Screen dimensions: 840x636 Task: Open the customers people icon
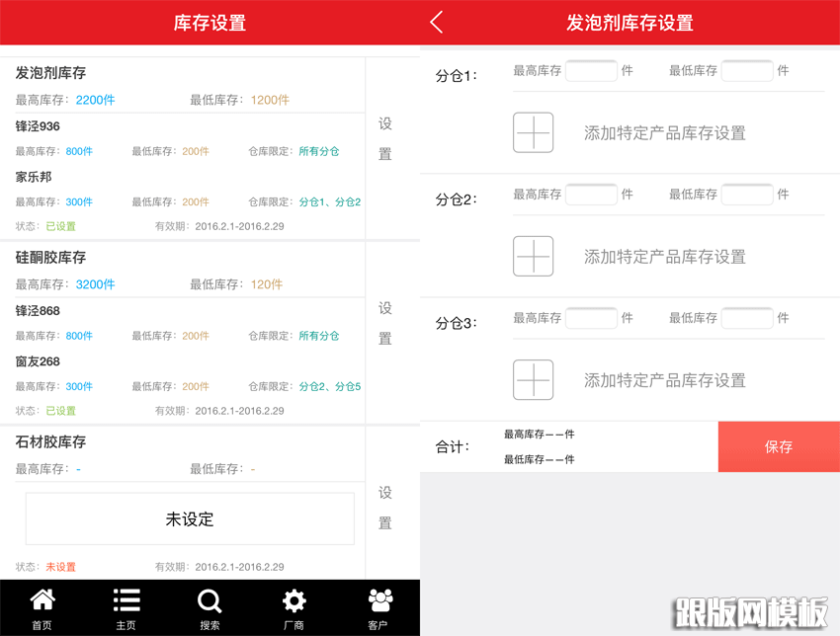(x=378, y=607)
